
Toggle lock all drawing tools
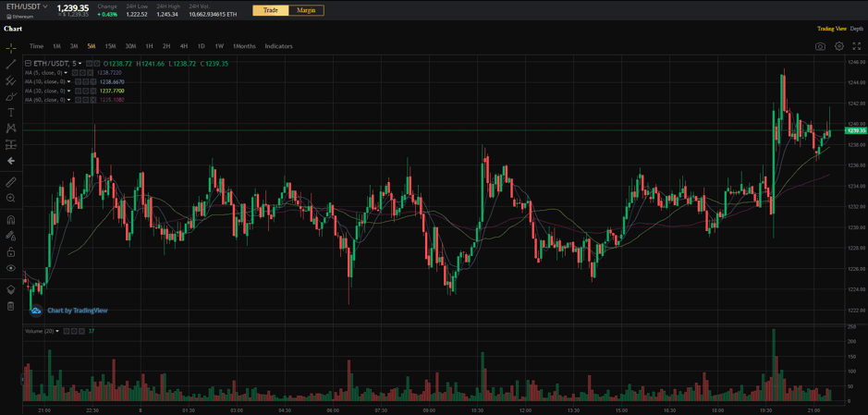(x=11, y=251)
